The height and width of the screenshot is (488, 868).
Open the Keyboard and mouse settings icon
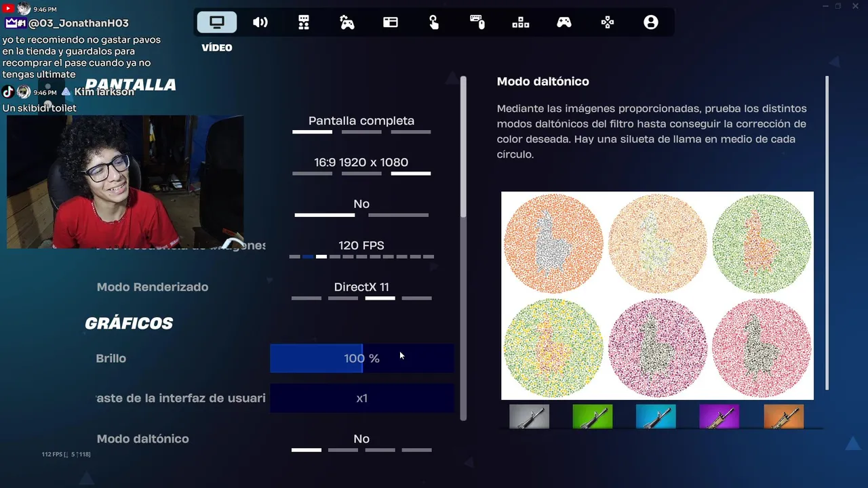pos(477,22)
